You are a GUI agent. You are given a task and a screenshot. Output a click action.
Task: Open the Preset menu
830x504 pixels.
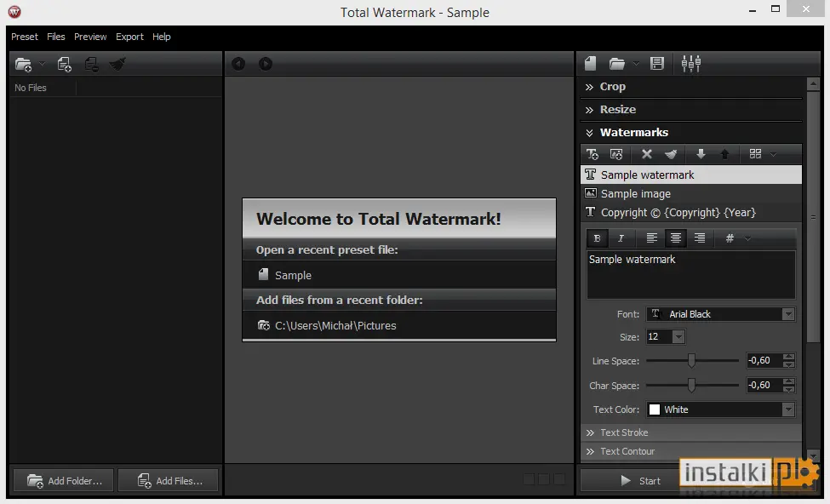tap(25, 37)
